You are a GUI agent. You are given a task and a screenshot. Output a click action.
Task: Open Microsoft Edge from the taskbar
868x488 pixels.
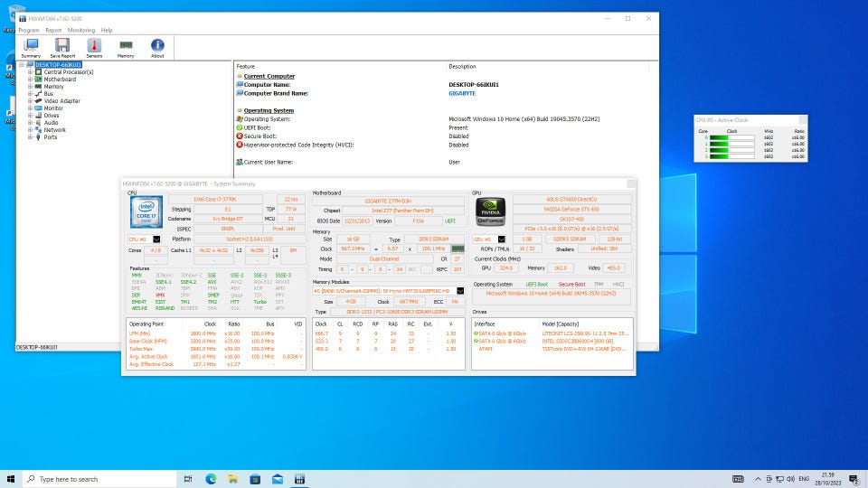[212, 479]
